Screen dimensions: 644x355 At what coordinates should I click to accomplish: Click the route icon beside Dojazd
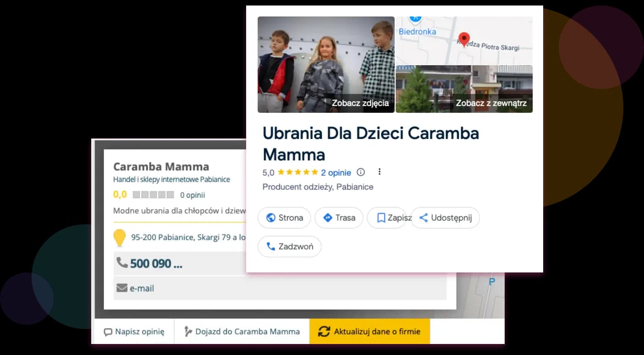(x=187, y=331)
